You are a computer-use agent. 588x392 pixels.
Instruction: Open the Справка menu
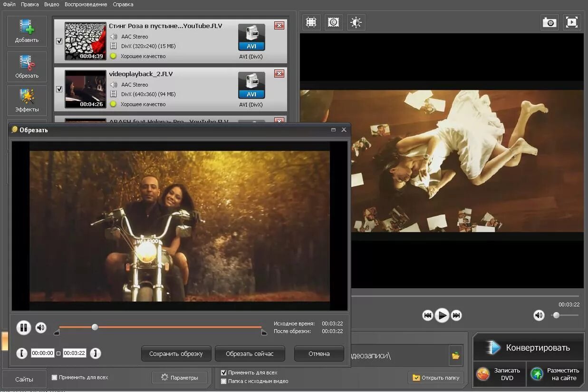(x=123, y=4)
